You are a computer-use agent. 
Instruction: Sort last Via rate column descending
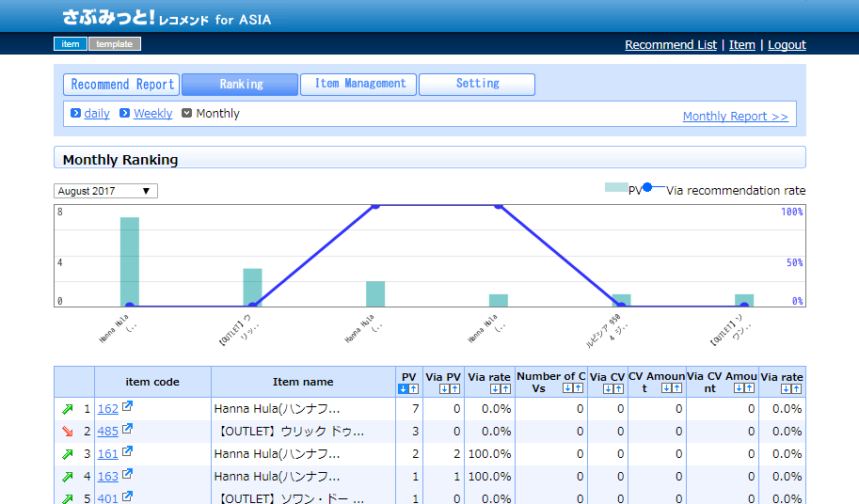(787, 389)
